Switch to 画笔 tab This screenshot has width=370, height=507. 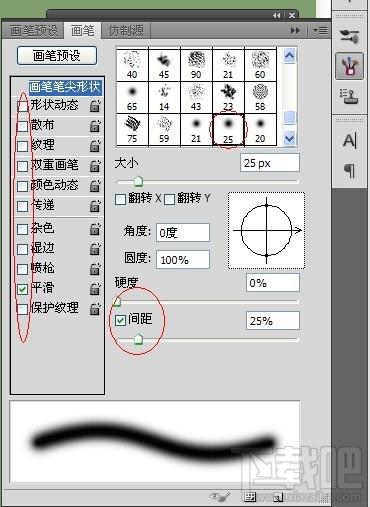click(x=82, y=31)
